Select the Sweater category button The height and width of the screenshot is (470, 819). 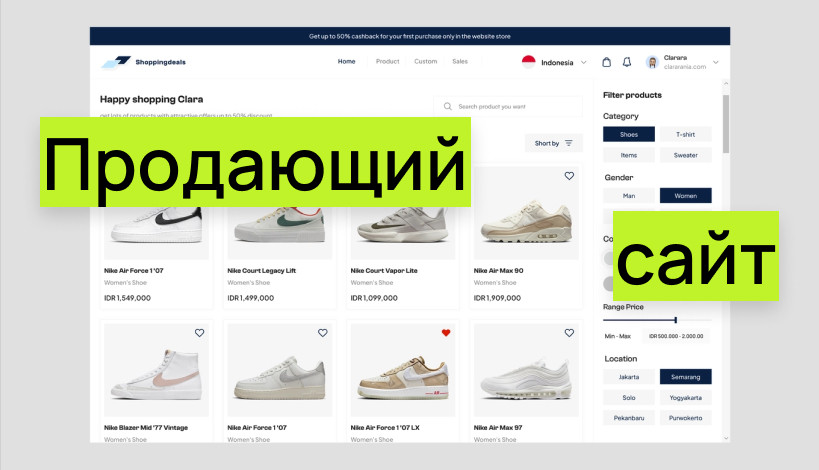tap(685, 155)
